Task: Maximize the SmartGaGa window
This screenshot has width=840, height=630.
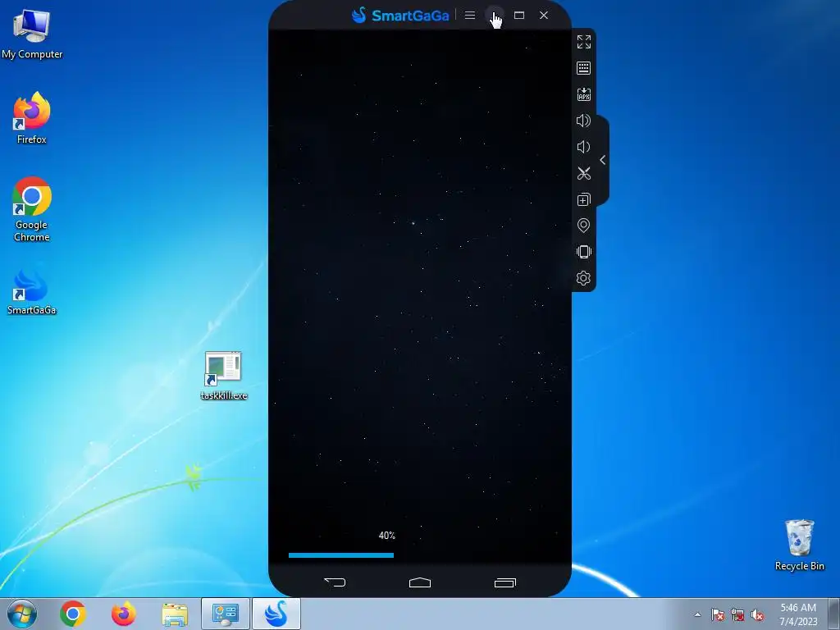Action: tap(519, 16)
